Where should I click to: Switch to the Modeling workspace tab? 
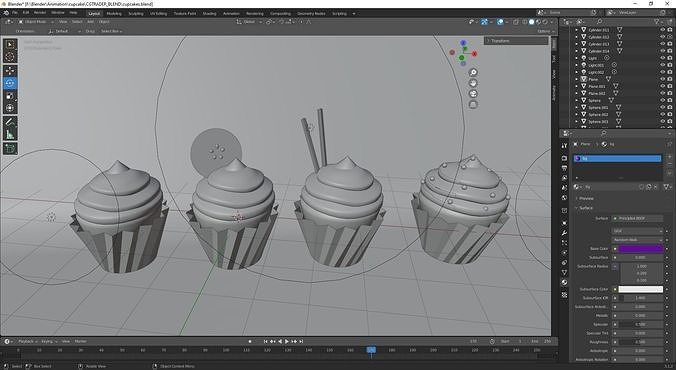click(x=114, y=13)
